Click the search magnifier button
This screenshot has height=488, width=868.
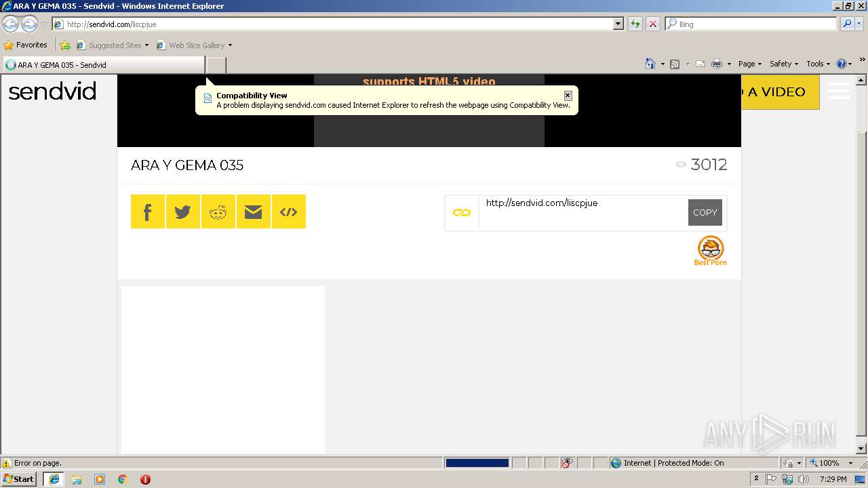point(846,24)
